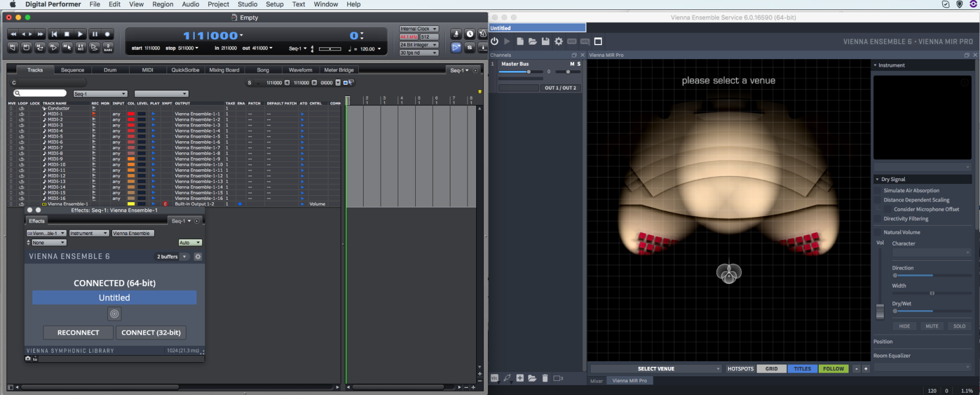Viewport: 980px width, 395px height.
Task: Click the MUTE button in Dry Signal panel
Action: (x=932, y=326)
